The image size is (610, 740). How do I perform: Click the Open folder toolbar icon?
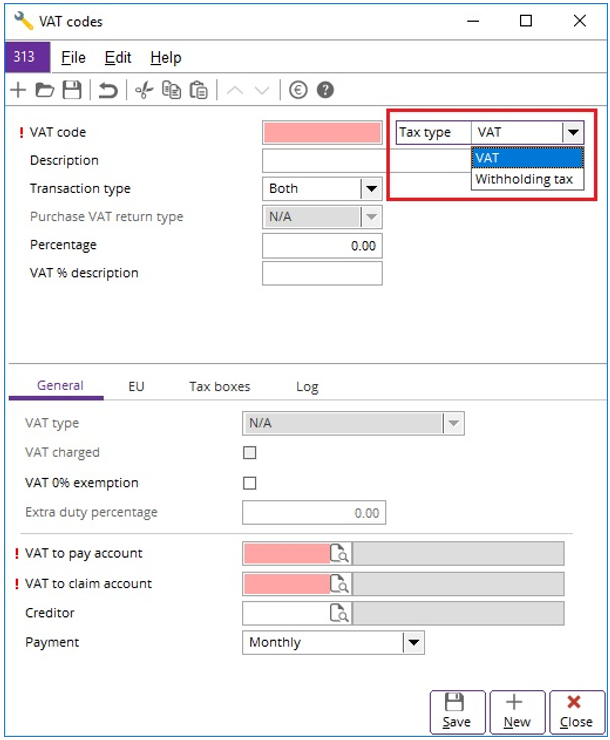[45, 90]
